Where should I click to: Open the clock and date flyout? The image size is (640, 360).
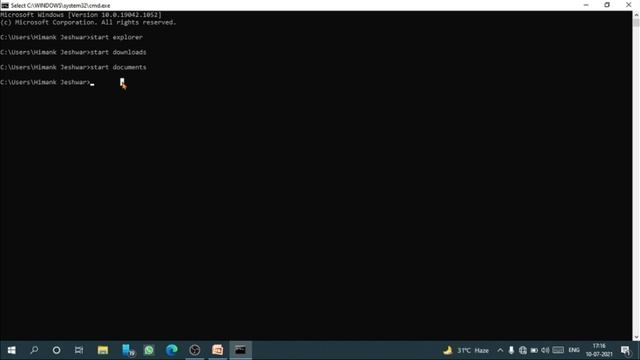[599, 350]
